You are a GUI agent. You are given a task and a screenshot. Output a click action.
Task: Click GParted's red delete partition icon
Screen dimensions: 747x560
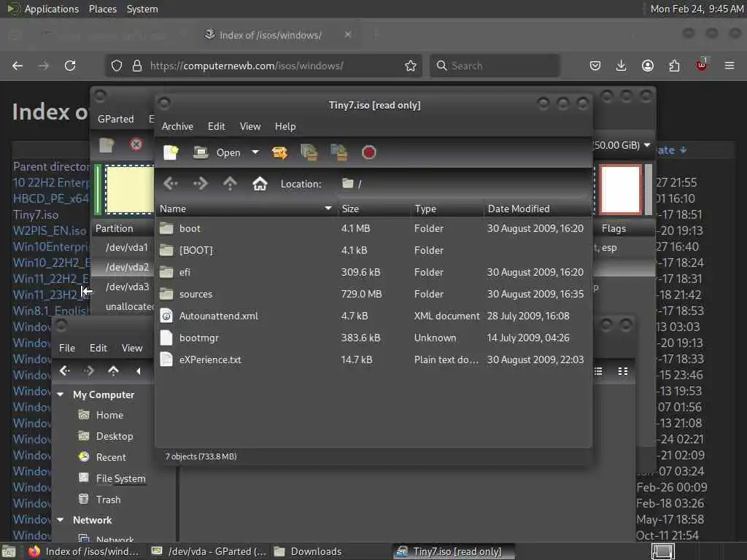coord(136,145)
